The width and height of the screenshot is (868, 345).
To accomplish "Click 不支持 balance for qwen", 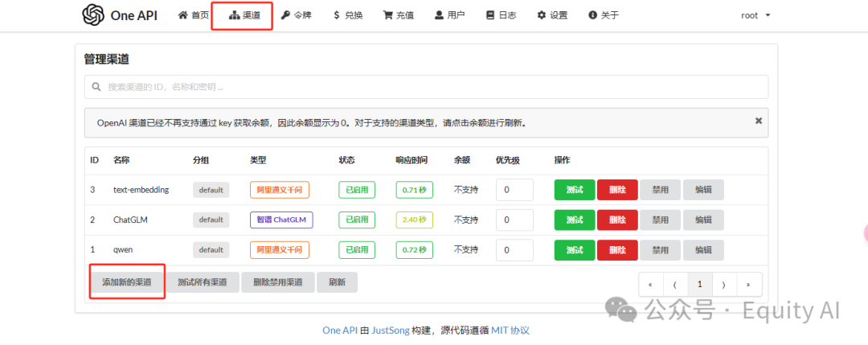I will pos(466,250).
